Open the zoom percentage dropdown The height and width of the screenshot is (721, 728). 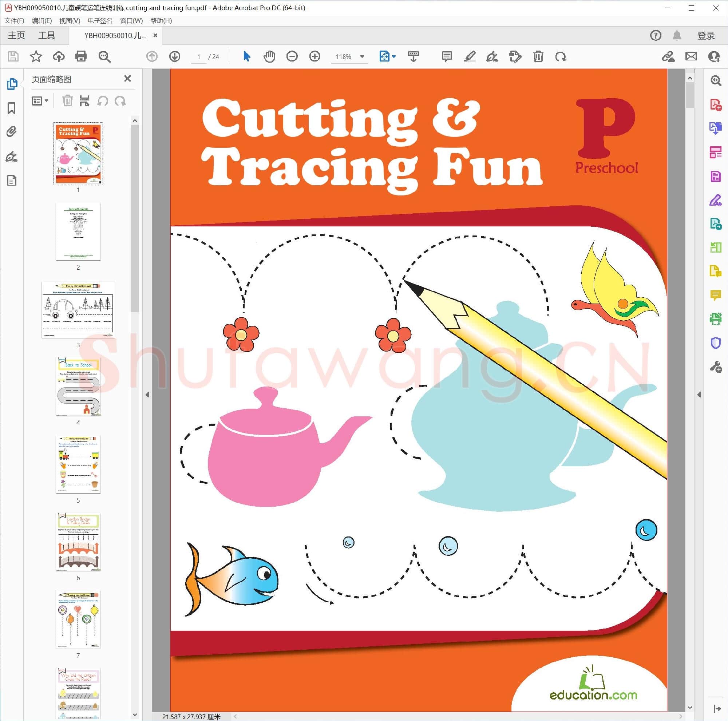(362, 56)
